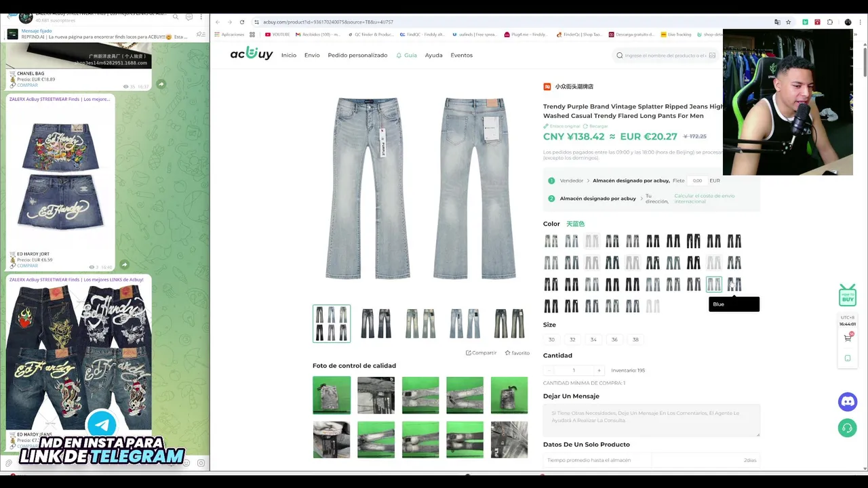This screenshot has width=868, height=488.
Task: Increase quantity with the plus button
Action: pyautogui.click(x=599, y=370)
